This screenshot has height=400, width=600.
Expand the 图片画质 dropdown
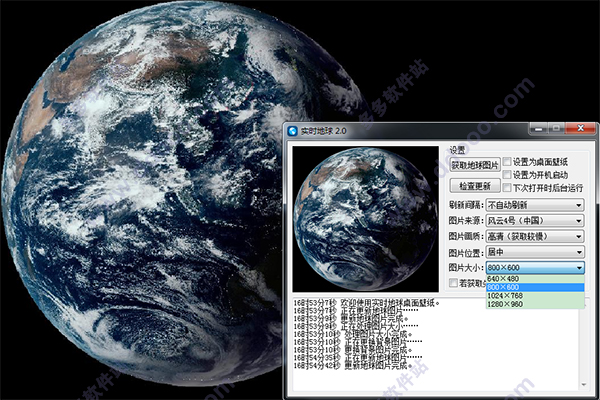click(x=535, y=237)
